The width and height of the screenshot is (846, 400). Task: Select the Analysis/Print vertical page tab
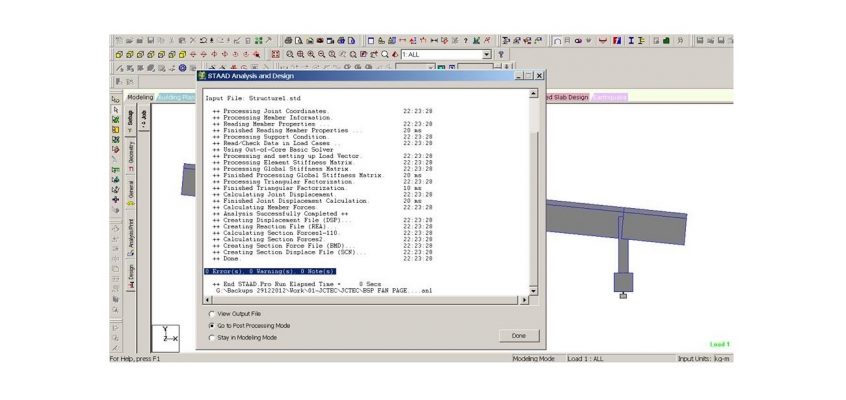(x=131, y=236)
